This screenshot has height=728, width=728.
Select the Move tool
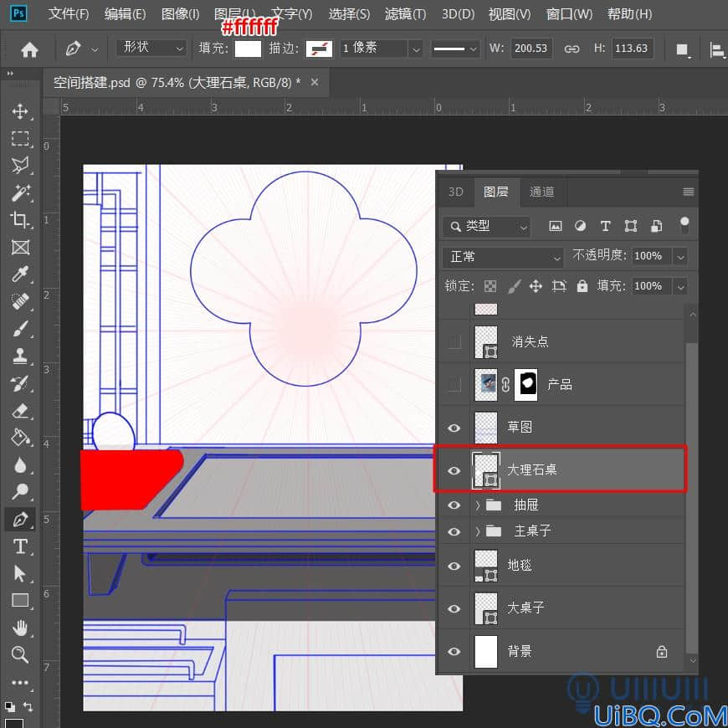(20, 111)
